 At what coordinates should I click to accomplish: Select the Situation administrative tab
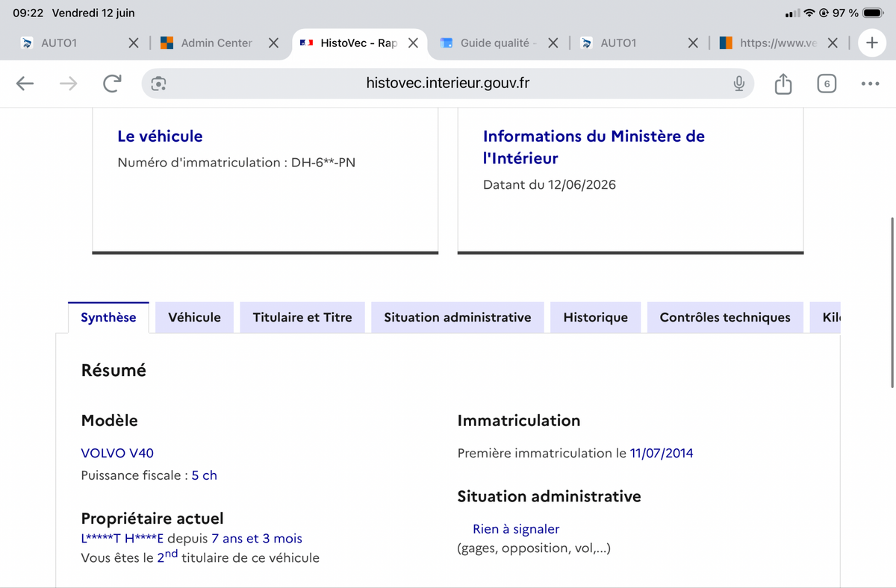[x=458, y=317]
